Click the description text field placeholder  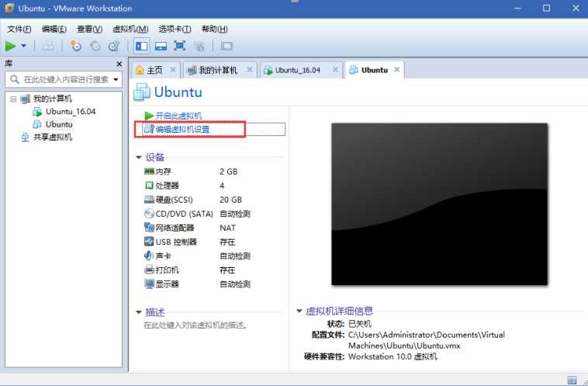(x=195, y=325)
